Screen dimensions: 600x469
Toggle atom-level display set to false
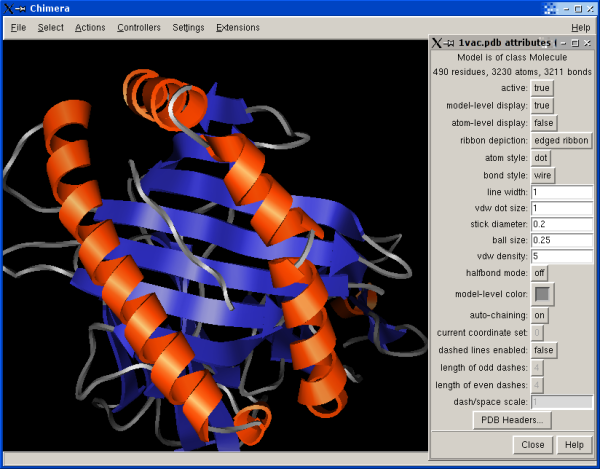click(543, 123)
